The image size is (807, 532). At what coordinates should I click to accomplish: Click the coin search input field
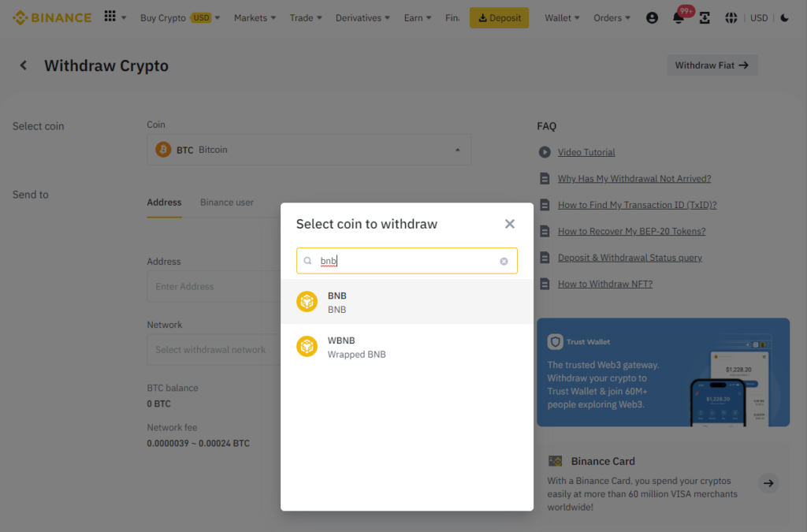[x=407, y=261]
